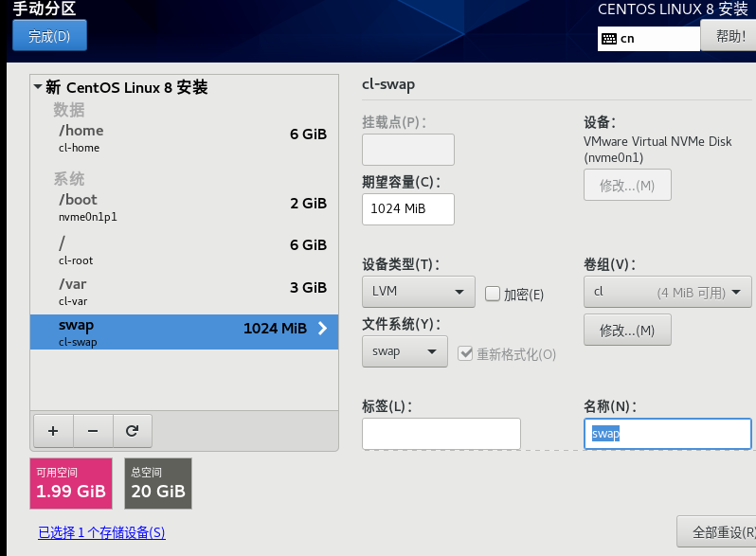Click the chevron arrow on swap row
Image resolution: width=756 pixels, height=556 pixels.
(x=322, y=329)
